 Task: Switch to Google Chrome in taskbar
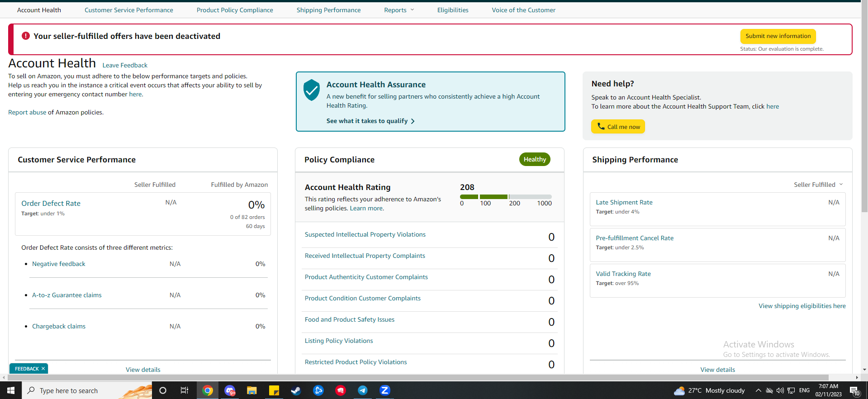[x=208, y=390]
